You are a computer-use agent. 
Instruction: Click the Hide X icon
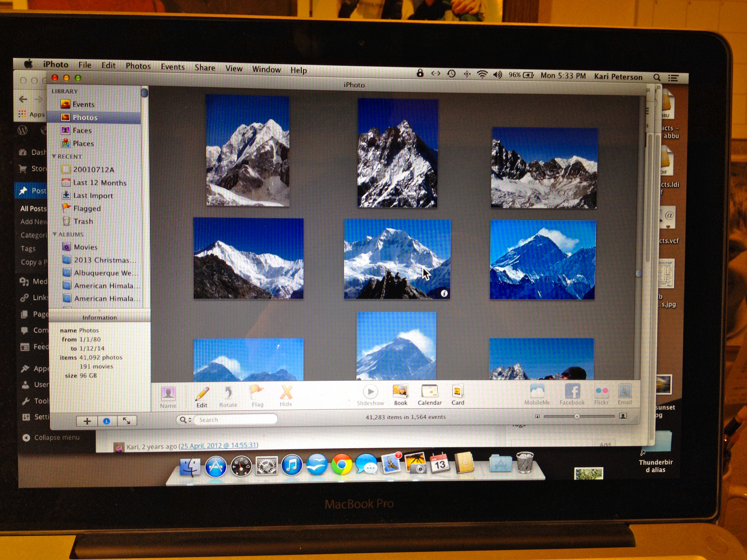(x=286, y=393)
